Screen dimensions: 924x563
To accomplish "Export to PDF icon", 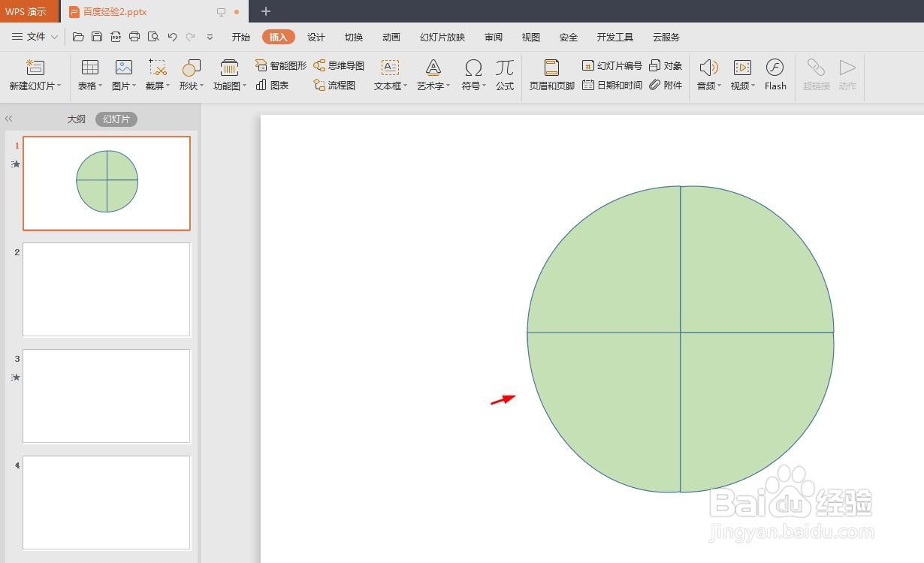I will (x=116, y=37).
